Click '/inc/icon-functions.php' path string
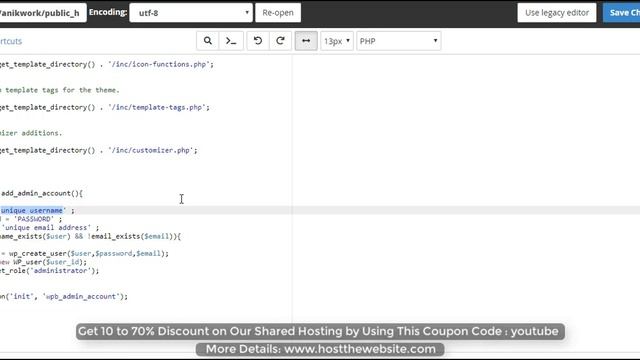 click(x=159, y=64)
